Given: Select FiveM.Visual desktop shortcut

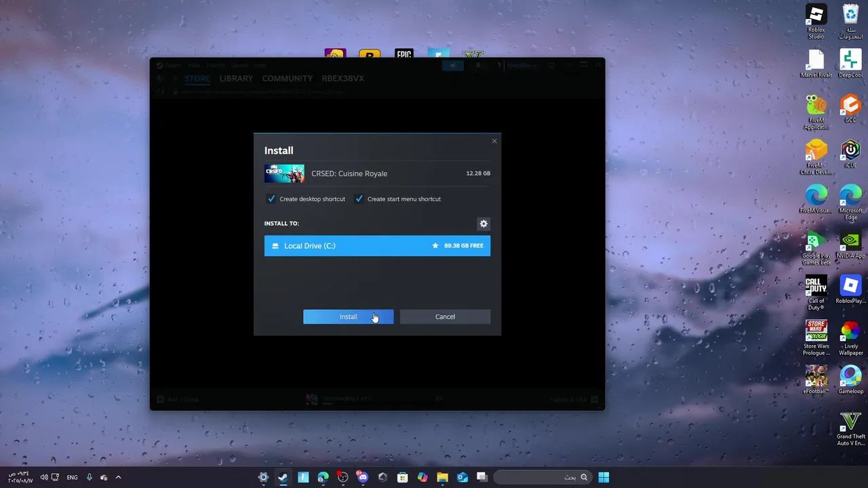Looking at the screenshot, I should tap(816, 199).
